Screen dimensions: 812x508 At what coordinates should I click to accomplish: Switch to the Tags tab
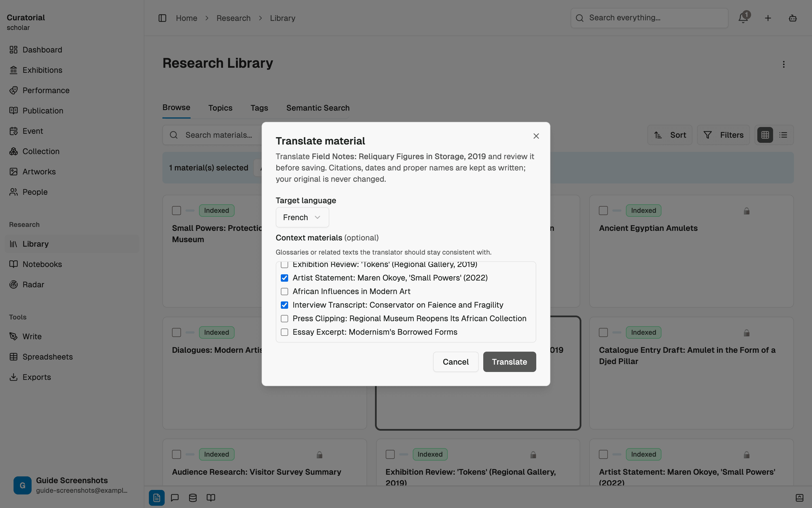click(259, 108)
